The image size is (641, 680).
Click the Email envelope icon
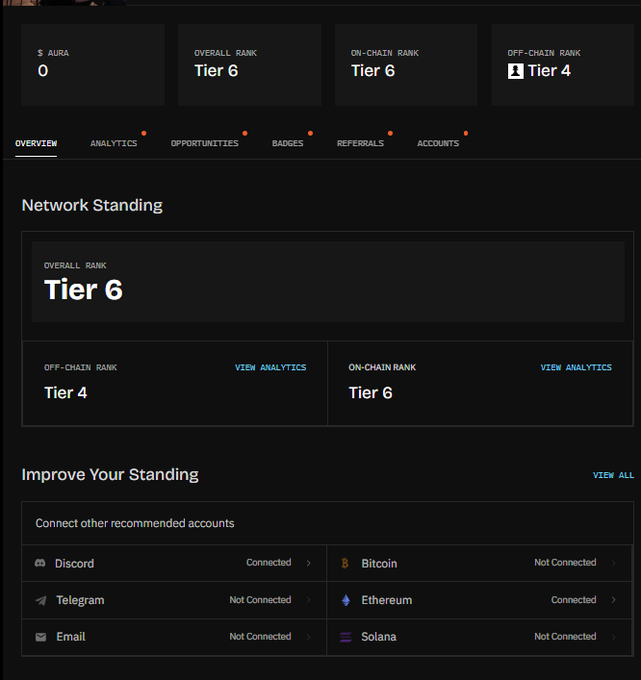[x=41, y=637]
